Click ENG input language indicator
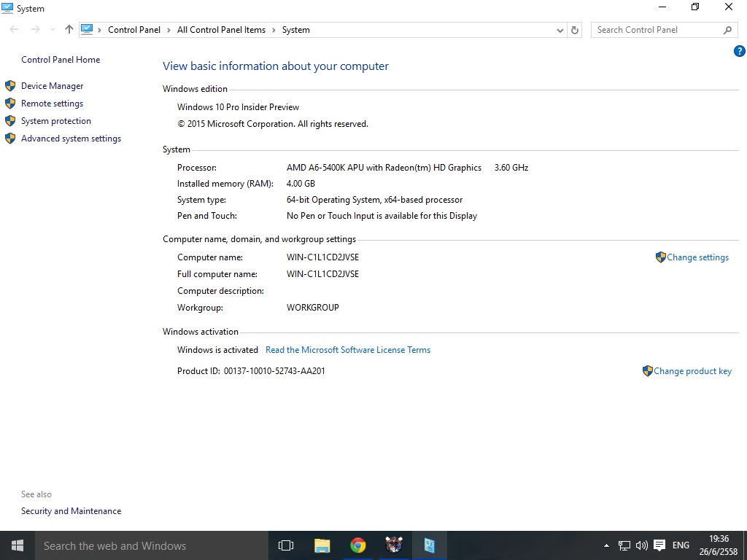 click(x=681, y=545)
